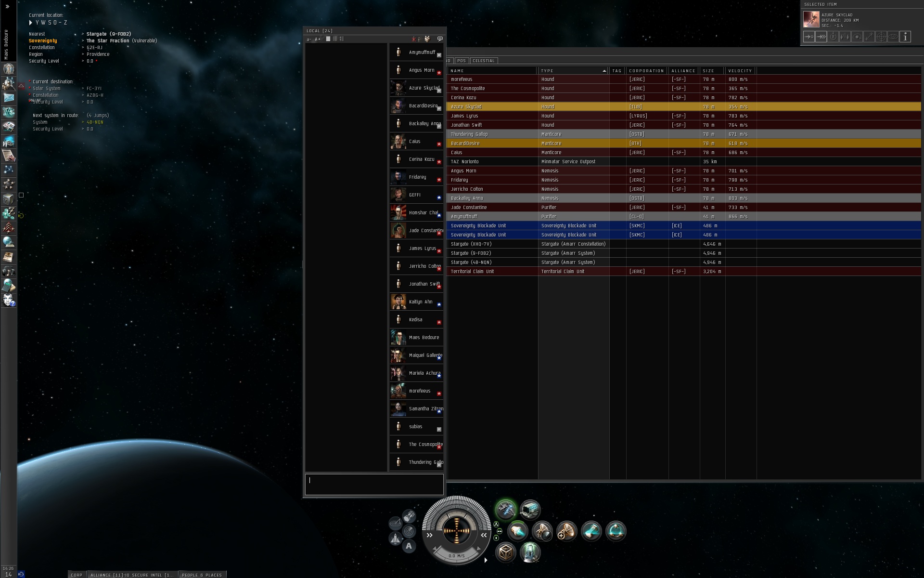Open the Autopilot 'A' button on HUD
Viewport: 924px width, 578px height.
pos(409,546)
